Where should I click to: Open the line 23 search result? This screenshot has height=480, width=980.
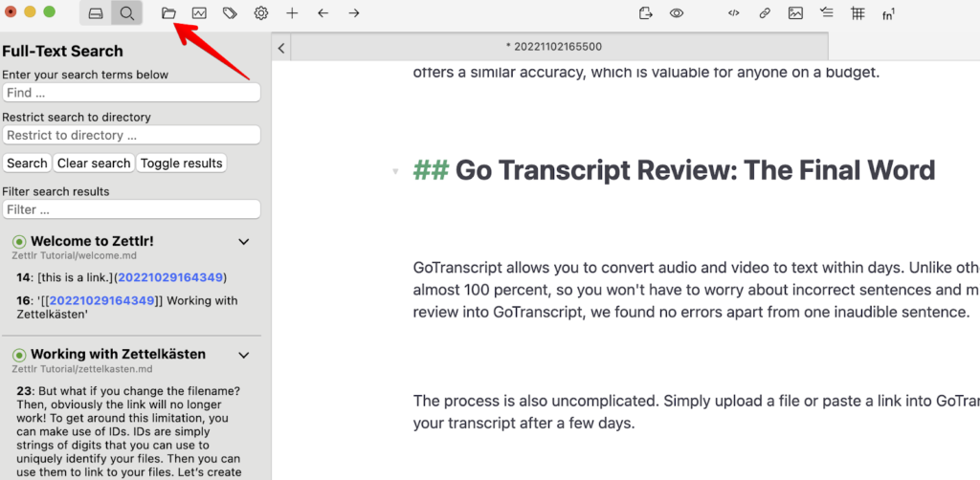pyautogui.click(x=129, y=434)
